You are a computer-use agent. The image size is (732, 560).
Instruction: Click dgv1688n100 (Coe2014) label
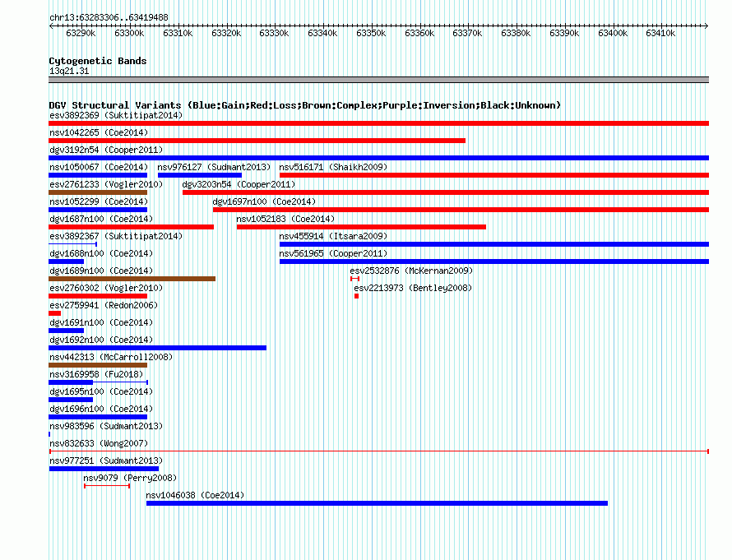pyautogui.click(x=101, y=253)
